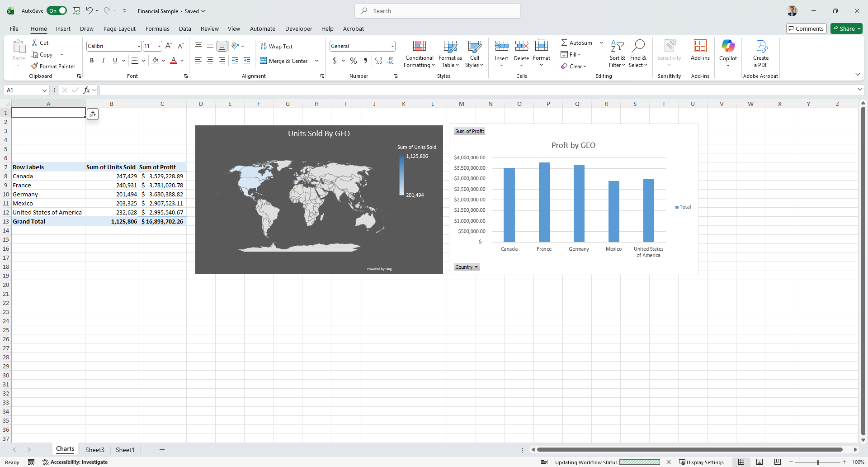This screenshot has height=467, width=868.
Task: Open Find & Select magnifier tool
Action: coord(638,46)
